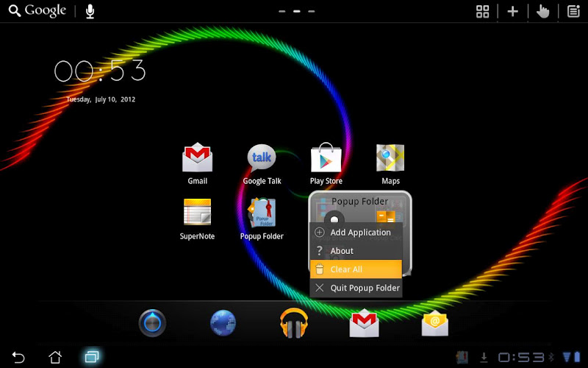Launch Google Talk
Image resolution: width=588 pixels, height=368 pixels.
click(x=262, y=164)
